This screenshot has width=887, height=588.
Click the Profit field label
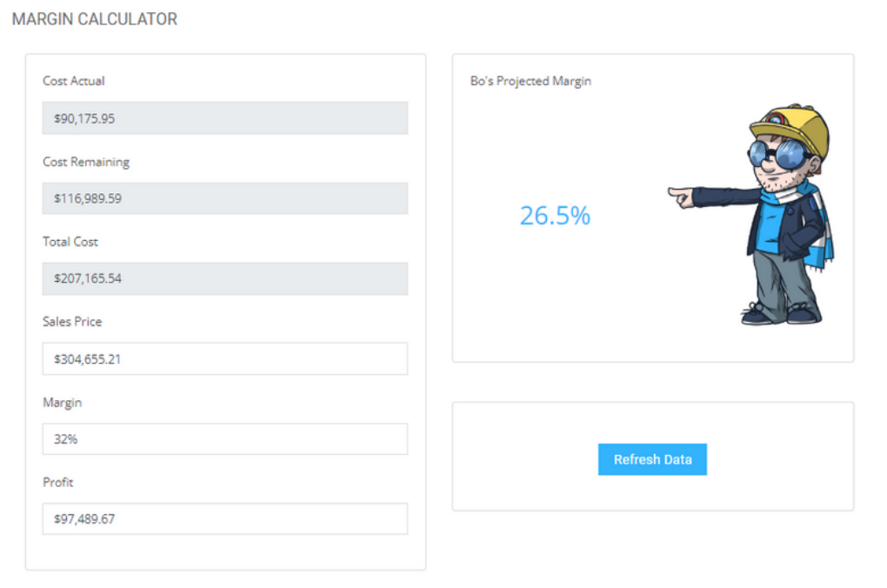click(x=58, y=482)
